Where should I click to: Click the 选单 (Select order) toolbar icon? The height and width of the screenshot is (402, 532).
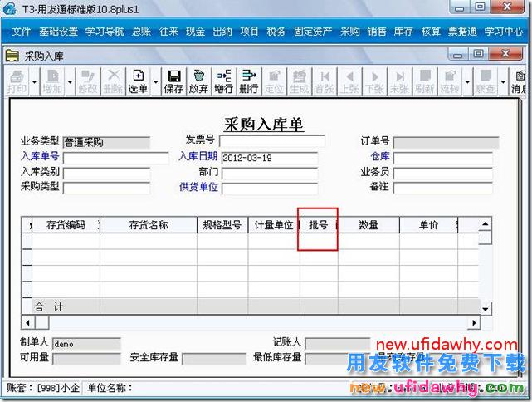pos(138,81)
